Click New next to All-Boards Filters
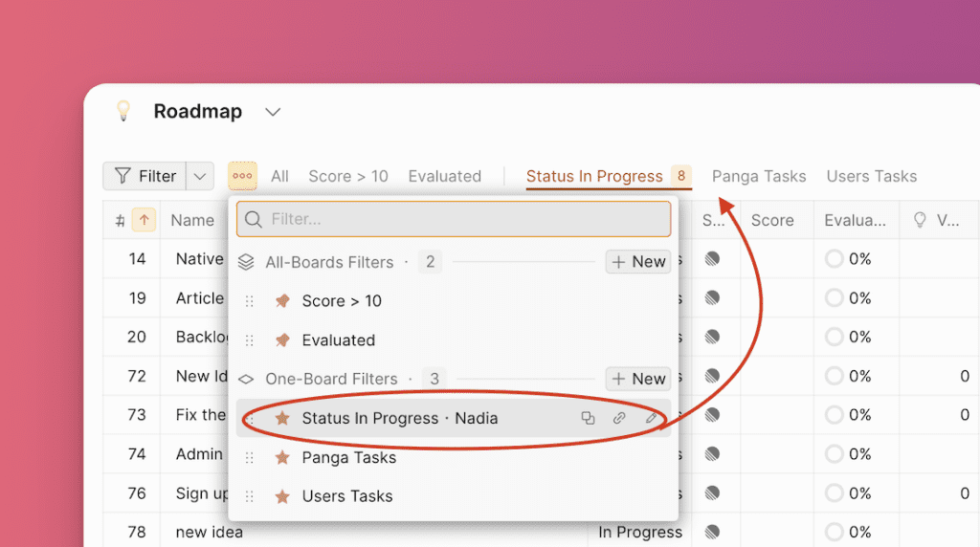 pyautogui.click(x=638, y=261)
